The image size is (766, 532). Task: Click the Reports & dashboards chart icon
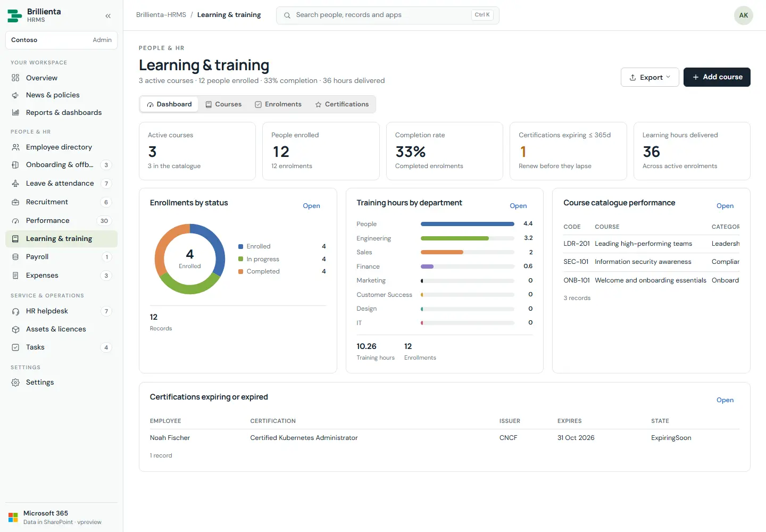click(x=15, y=113)
